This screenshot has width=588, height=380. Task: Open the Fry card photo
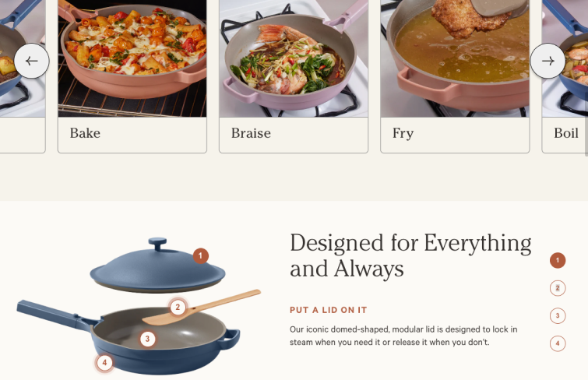[455, 58]
